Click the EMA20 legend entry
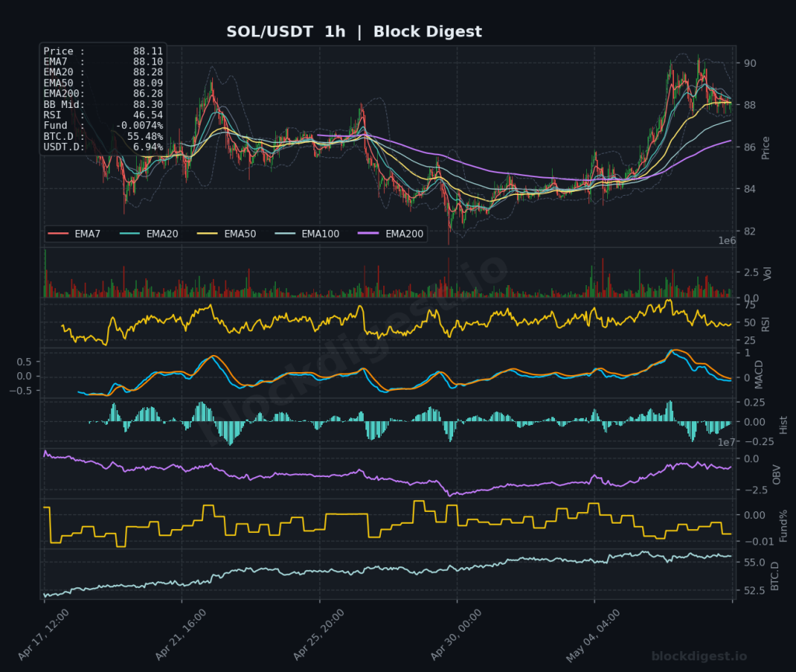The image size is (796, 672). 148,234
